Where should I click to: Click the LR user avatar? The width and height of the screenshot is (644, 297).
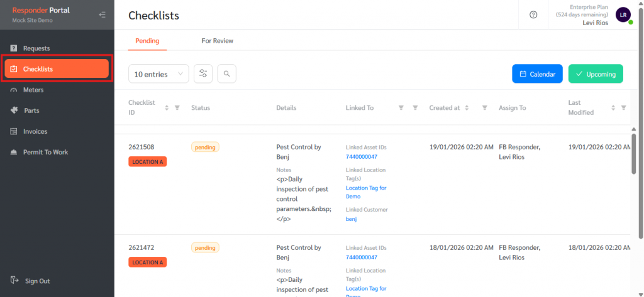[x=623, y=14]
